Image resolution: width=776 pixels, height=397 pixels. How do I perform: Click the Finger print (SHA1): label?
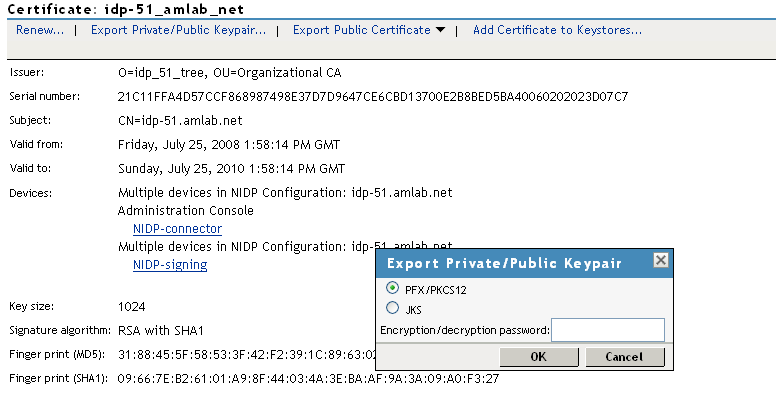point(58,379)
